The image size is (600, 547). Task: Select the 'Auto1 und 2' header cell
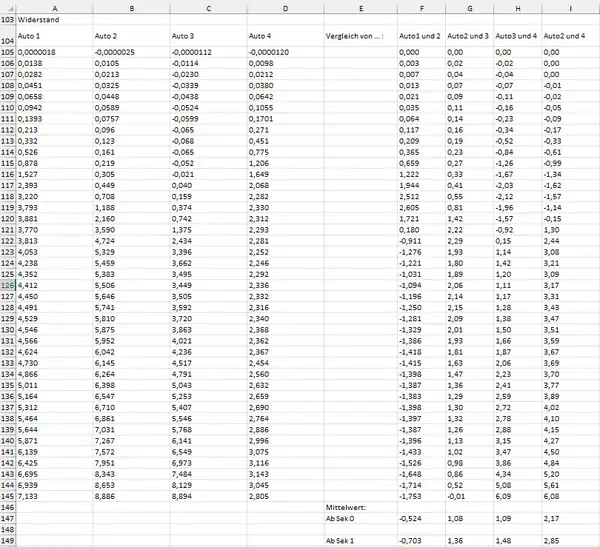tap(420, 36)
